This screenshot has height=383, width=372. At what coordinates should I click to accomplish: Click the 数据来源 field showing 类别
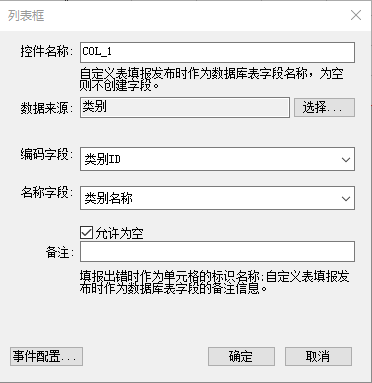point(185,107)
